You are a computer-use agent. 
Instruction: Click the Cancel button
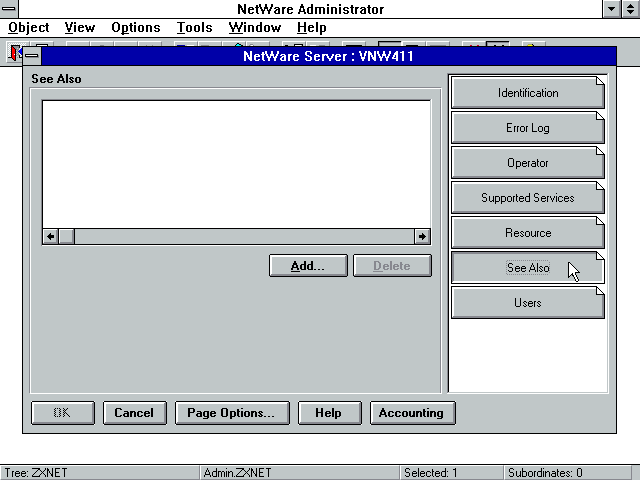134,413
